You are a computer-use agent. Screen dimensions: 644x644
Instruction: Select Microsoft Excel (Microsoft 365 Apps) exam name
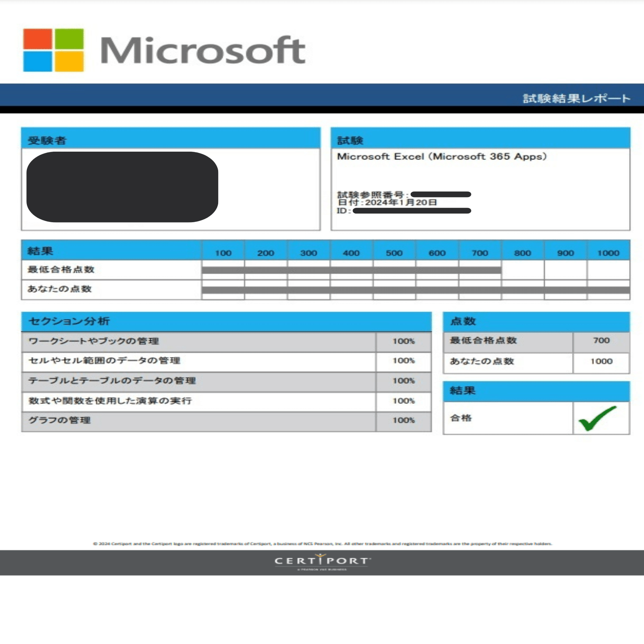pyautogui.click(x=442, y=157)
